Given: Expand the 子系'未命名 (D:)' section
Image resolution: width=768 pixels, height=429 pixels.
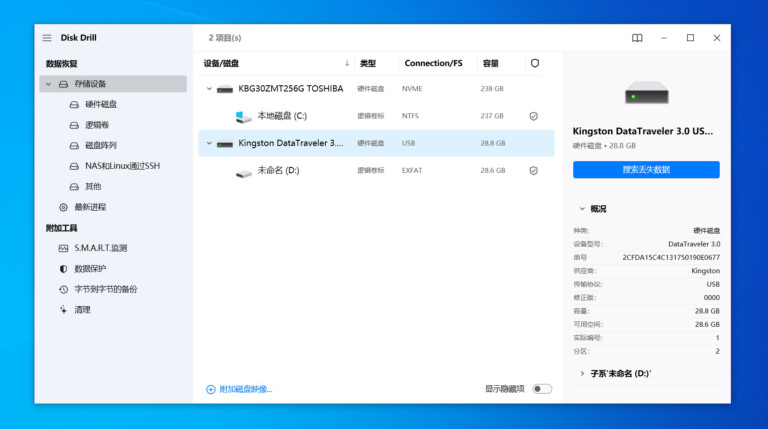Looking at the screenshot, I should point(582,373).
